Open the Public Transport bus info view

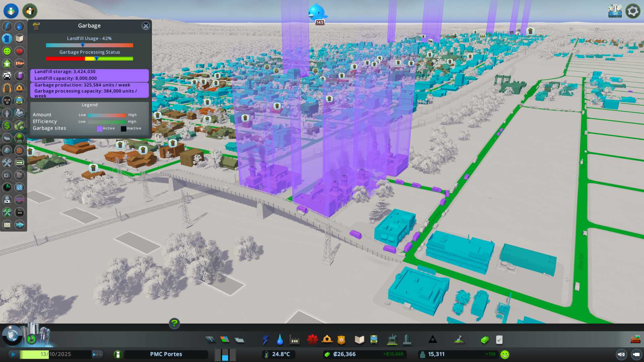click(19, 101)
